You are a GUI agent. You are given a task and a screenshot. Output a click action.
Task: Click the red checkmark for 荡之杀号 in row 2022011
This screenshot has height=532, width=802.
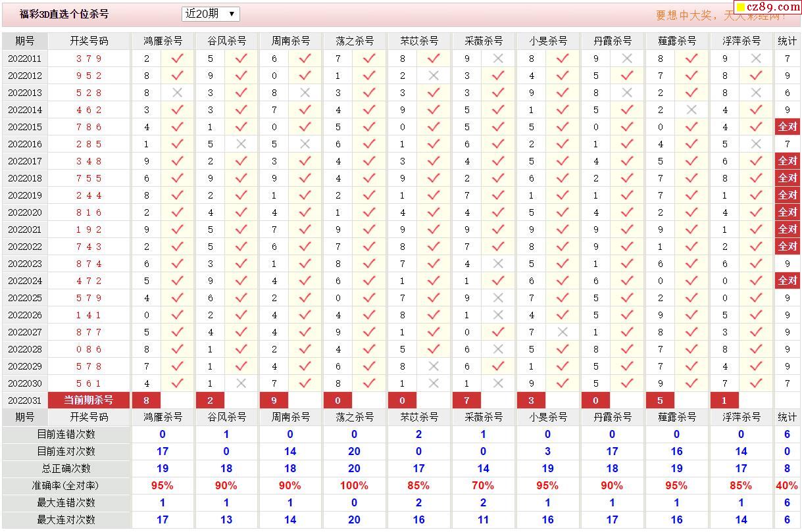(x=369, y=59)
